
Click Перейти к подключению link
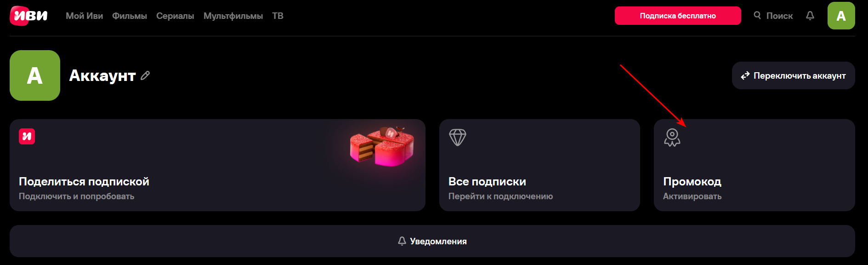pyautogui.click(x=500, y=196)
